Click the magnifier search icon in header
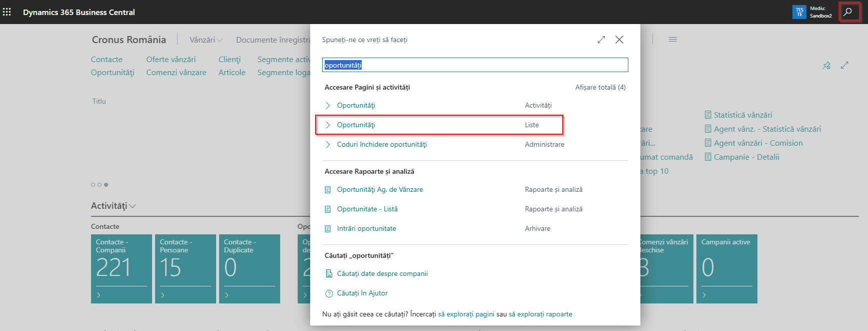 [848, 12]
